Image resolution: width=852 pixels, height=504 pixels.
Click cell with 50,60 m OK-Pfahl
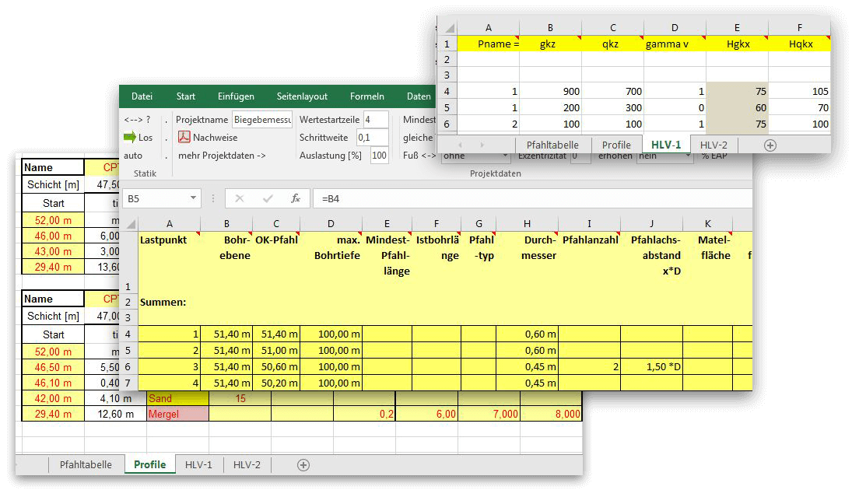coord(276,366)
